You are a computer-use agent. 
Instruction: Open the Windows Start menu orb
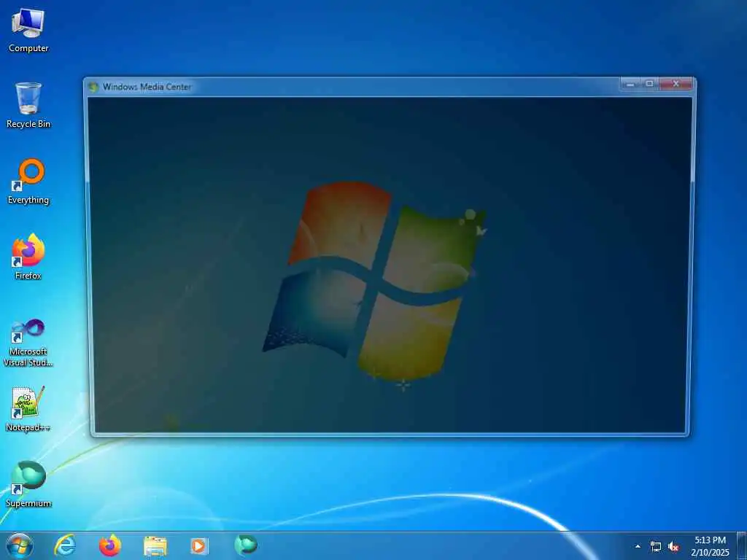(x=20, y=545)
